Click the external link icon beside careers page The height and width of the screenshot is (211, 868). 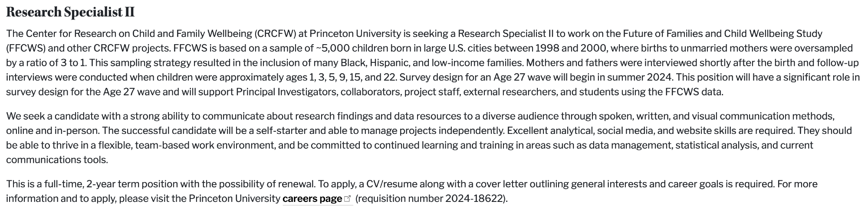(347, 199)
